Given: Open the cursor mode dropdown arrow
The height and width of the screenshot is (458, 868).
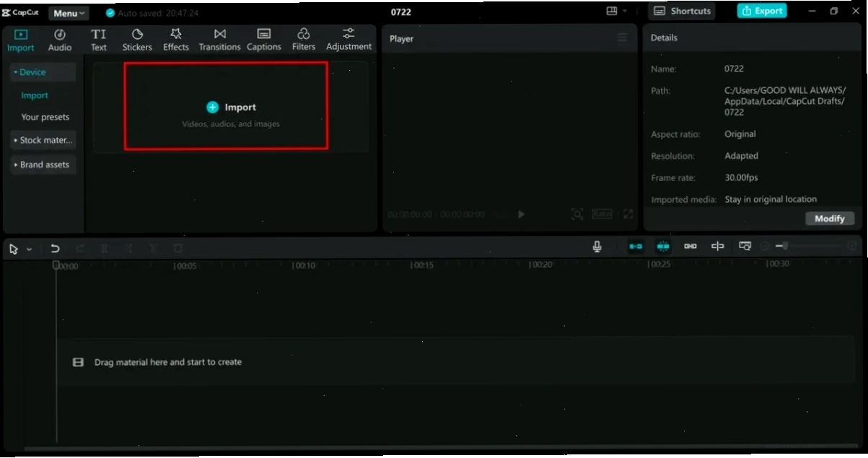Looking at the screenshot, I should (30, 249).
